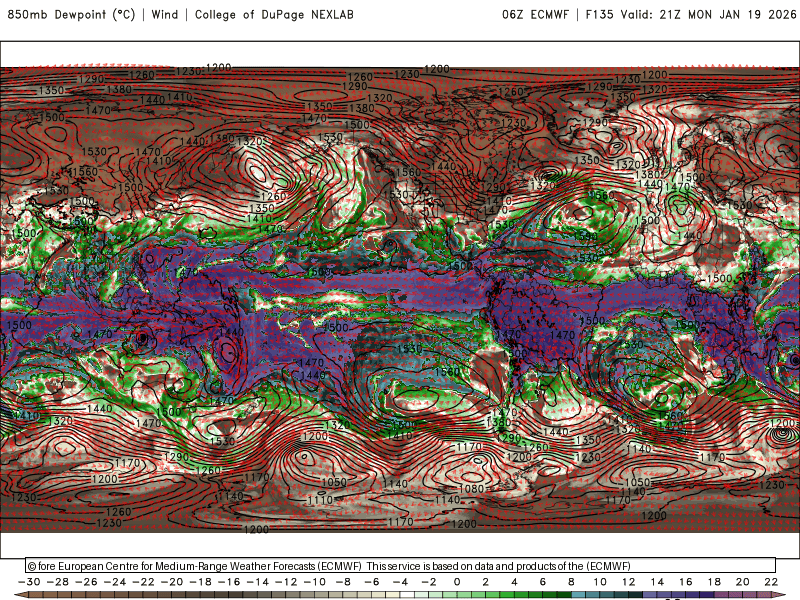The image size is (800, 600).
Task: Click the "1080" contour label on the map
Action: [471, 489]
